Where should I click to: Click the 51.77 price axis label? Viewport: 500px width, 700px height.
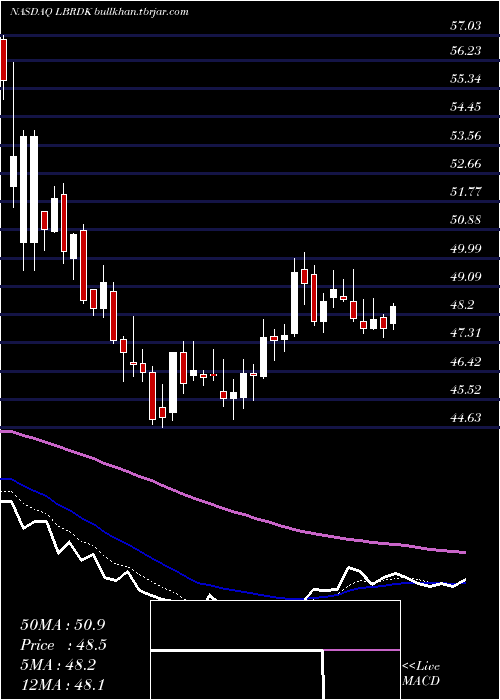point(466,192)
